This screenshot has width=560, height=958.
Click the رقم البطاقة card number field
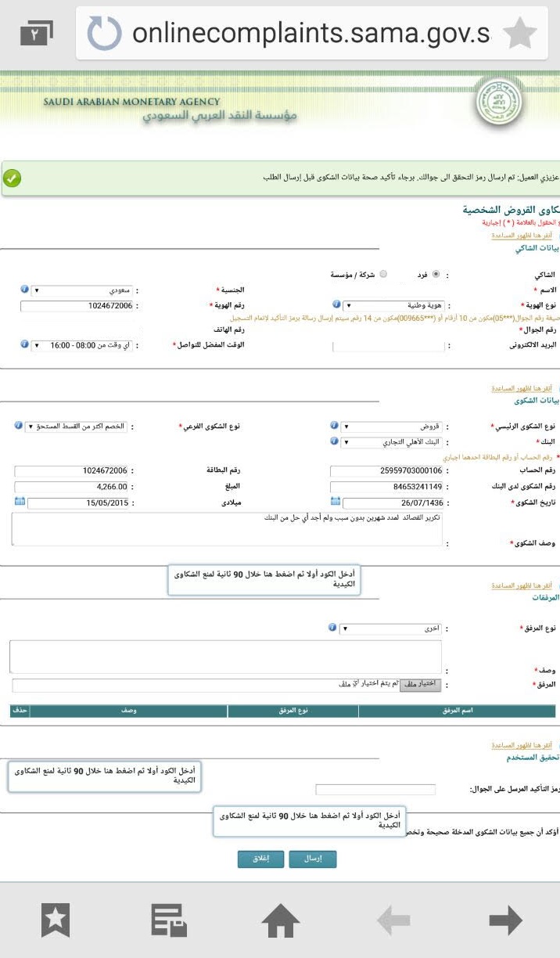[x=71, y=471]
